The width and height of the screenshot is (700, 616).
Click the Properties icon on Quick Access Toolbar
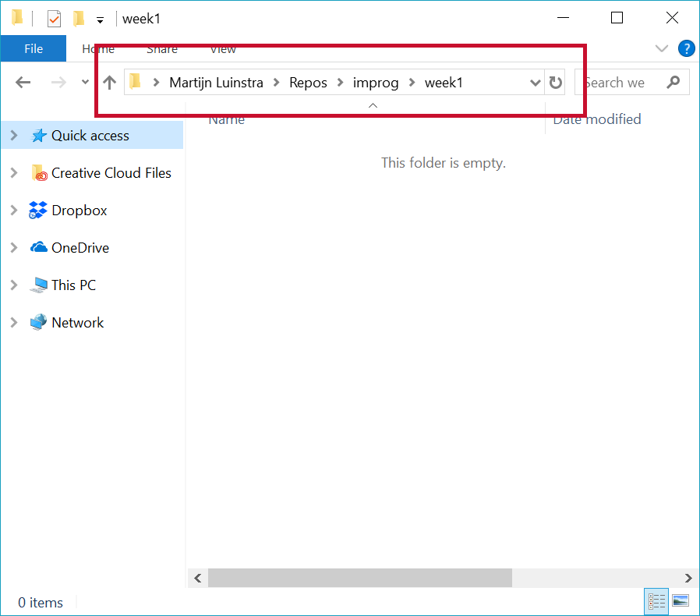pos(54,18)
